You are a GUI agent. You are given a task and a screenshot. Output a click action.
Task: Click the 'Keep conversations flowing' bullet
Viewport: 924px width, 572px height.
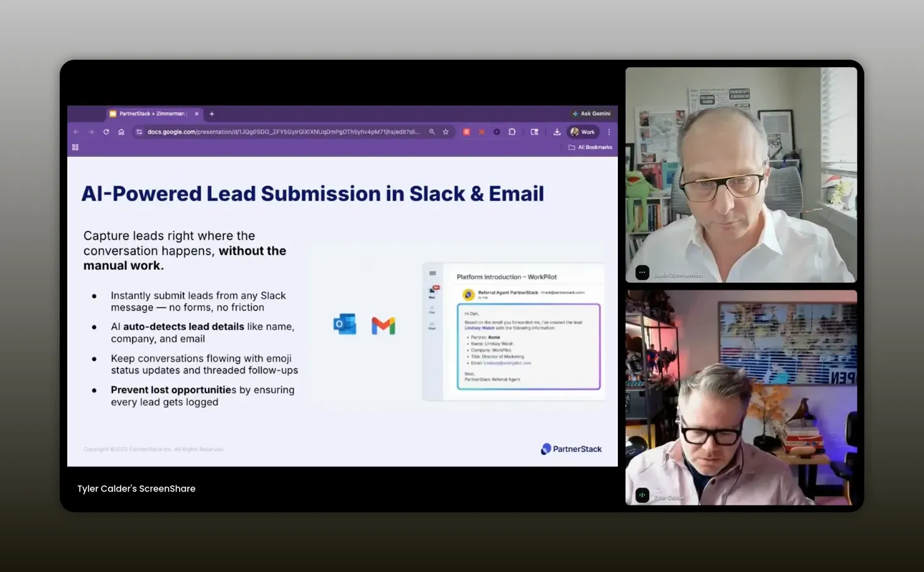[x=204, y=364]
